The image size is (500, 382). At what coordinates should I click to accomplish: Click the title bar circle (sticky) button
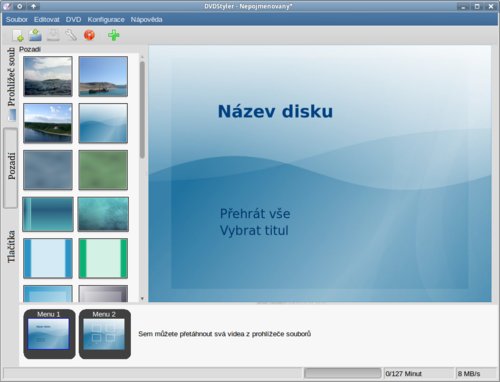click(20, 6)
